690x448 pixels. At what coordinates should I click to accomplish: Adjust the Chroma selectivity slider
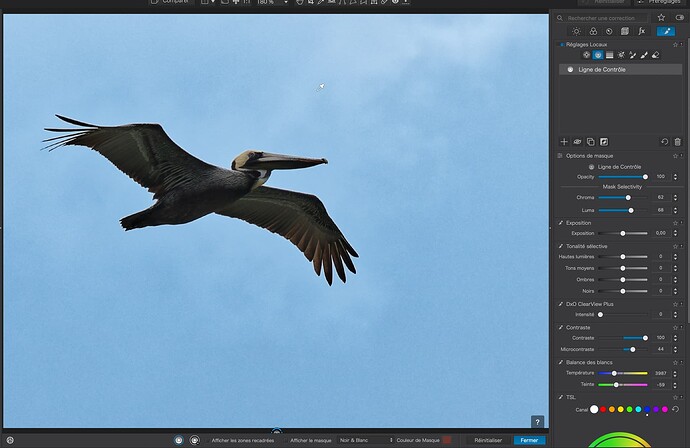tap(623, 198)
